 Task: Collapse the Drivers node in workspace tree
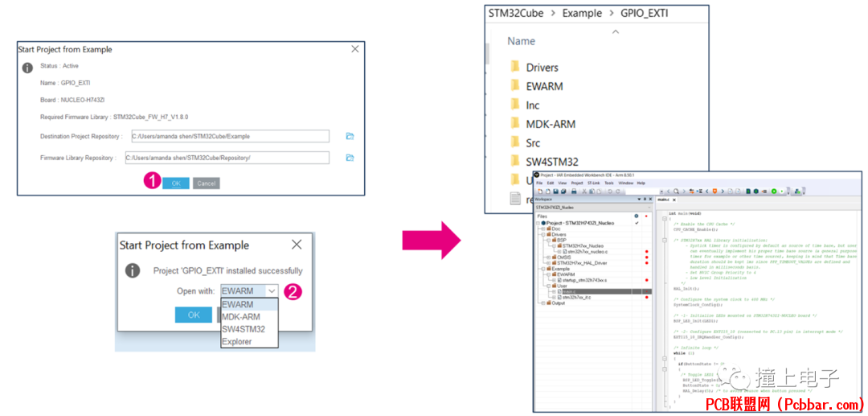point(543,235)
